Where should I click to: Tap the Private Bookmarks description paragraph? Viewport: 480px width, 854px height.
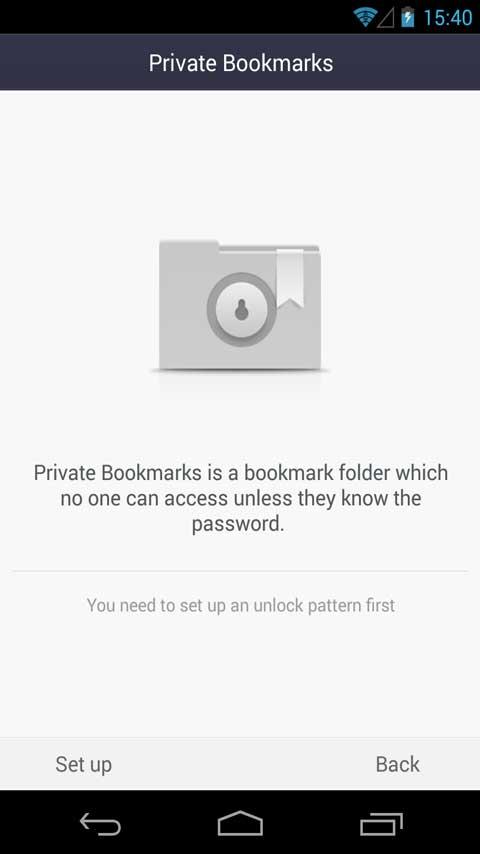pos(240,498)
